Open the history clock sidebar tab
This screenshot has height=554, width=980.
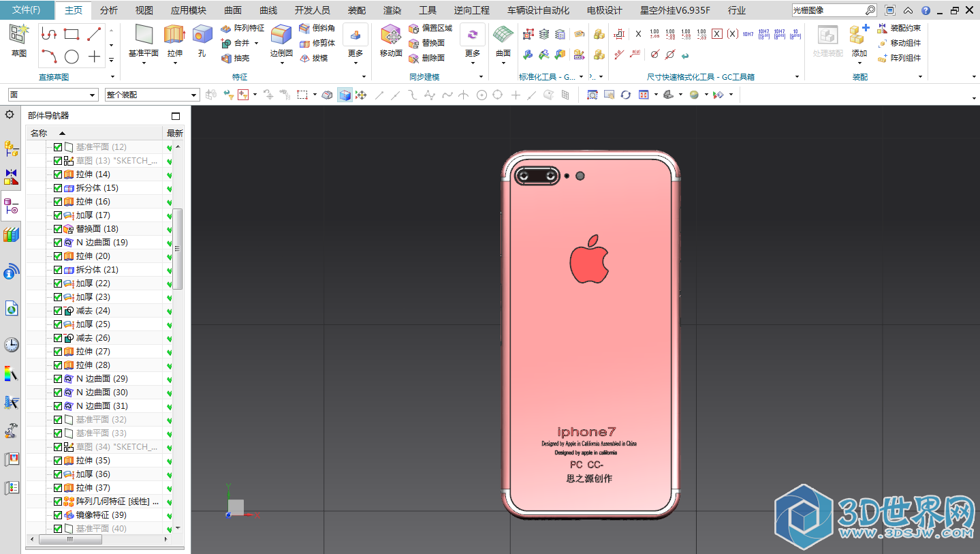pos(12,345)
